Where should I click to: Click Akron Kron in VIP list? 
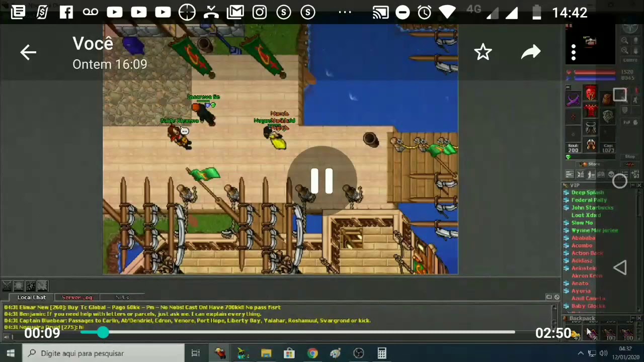[x=587, y=276]
